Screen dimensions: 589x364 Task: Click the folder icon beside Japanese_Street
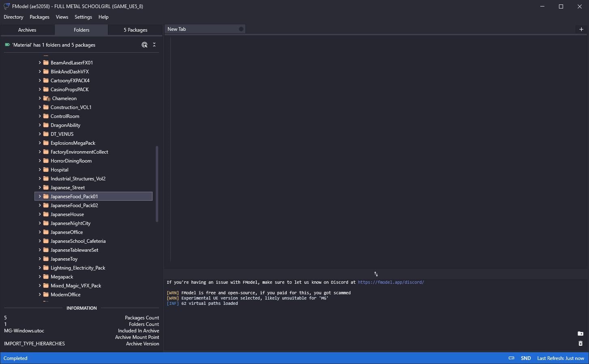point(46,188)
